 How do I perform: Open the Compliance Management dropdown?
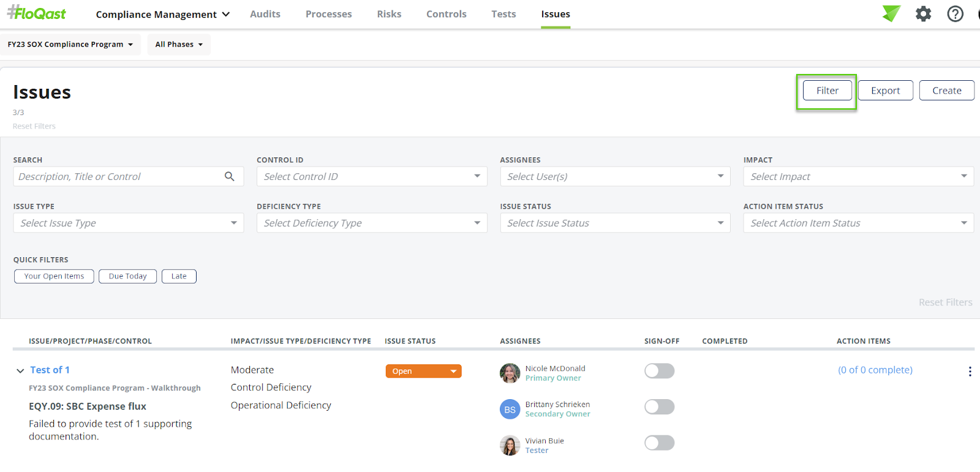tap(163, 14)
